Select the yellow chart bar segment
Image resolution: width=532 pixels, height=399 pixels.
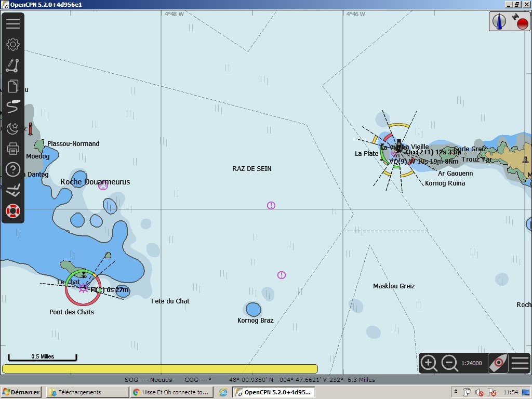(x=160, y=369)
